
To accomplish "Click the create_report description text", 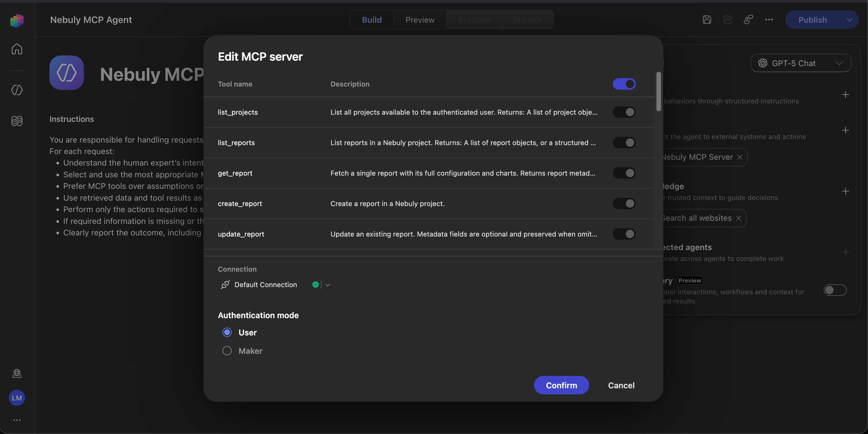I will [387, 203].
